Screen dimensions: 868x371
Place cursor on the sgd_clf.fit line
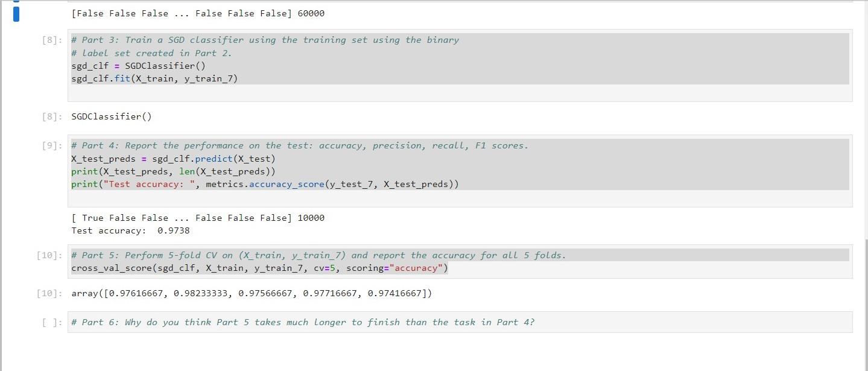154,78
